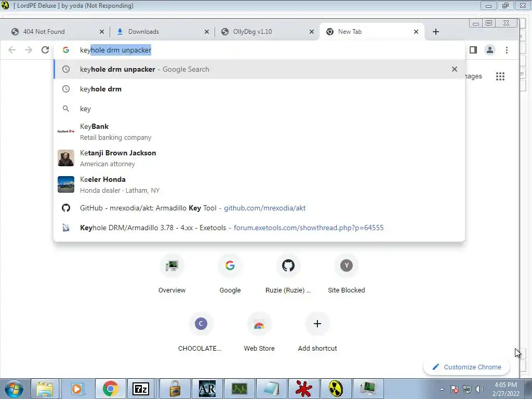This screenshot has width=532, height=399.
Task: Open the Windows Start menu
Action: point(14,389)
